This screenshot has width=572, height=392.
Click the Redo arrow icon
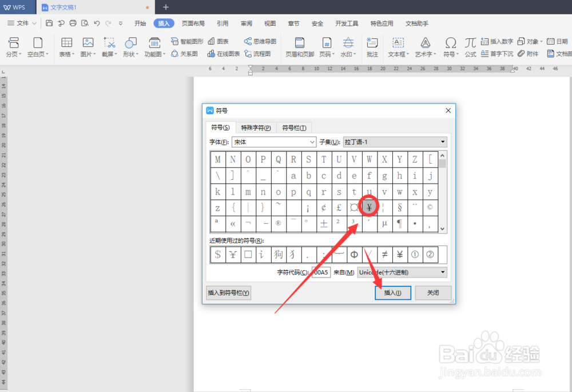108,23
